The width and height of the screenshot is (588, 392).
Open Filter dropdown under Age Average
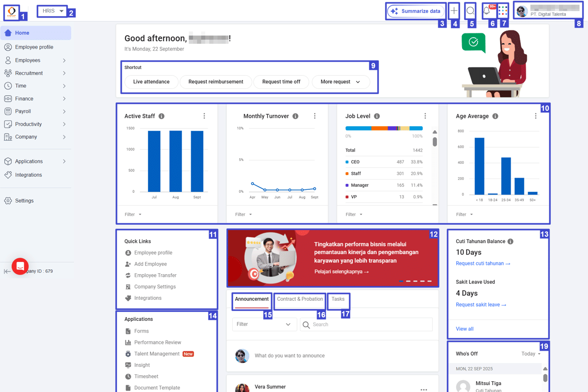click(465, 214)
